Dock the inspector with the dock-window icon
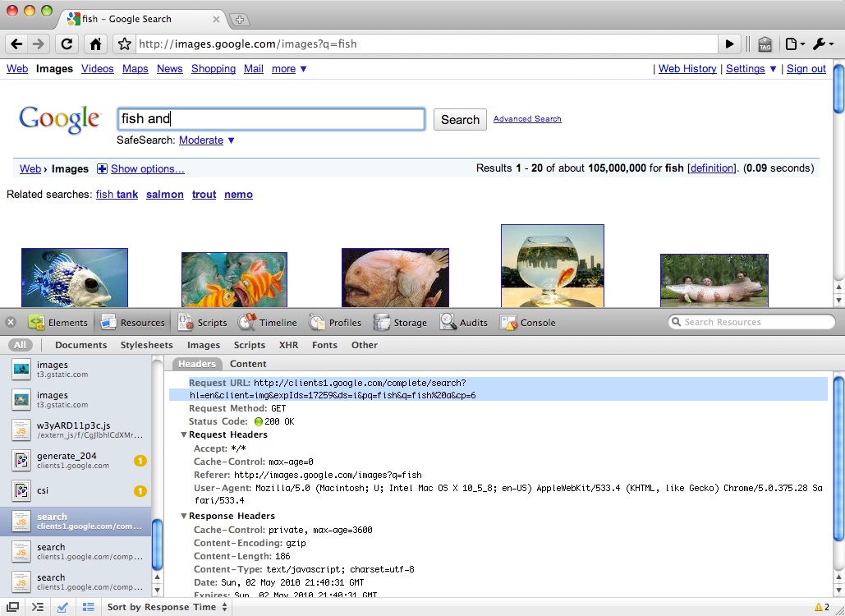The image size is (845, 616). pyautogui.click(x=11, y=607)
